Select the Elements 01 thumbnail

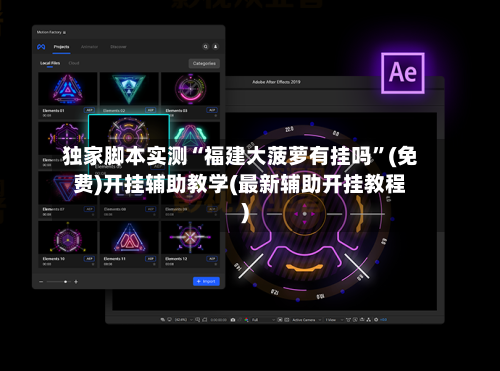(x=68, y=89)
